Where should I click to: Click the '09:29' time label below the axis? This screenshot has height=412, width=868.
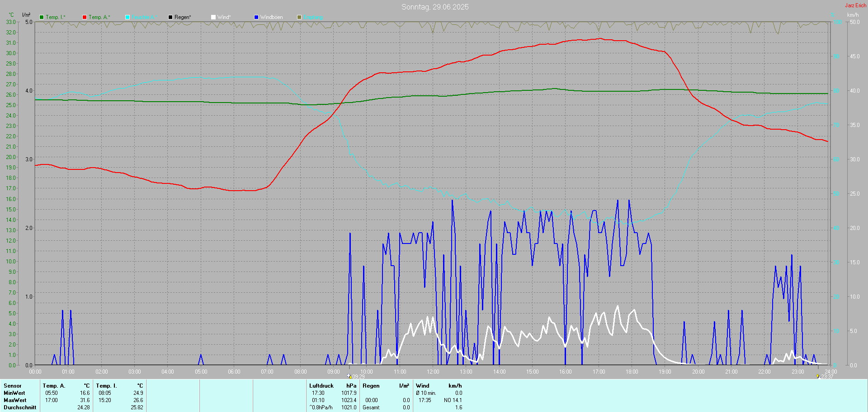(x=359, y=377)
